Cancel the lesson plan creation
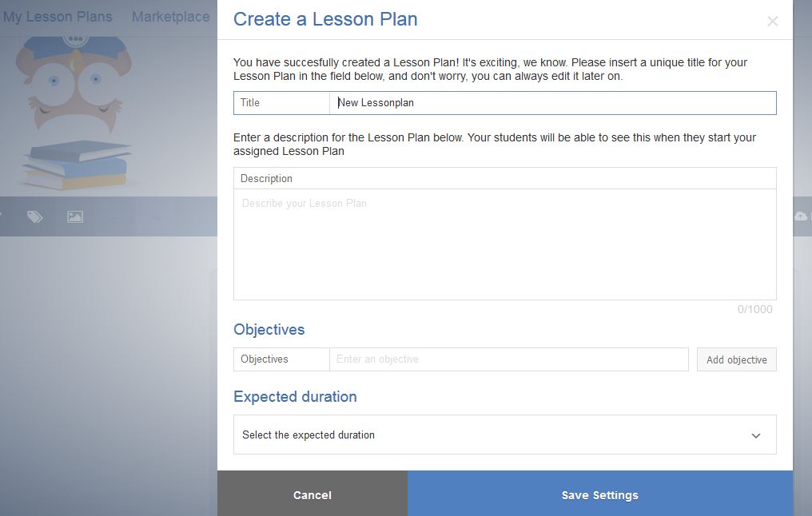This screenshot has width=812, height=516. (312, 495)
